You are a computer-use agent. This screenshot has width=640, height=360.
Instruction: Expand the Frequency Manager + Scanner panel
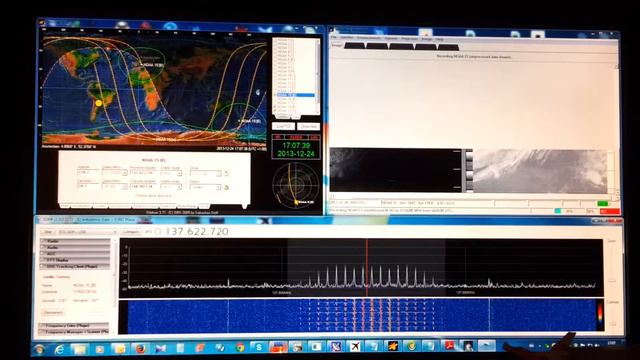(x=74, y=332)
